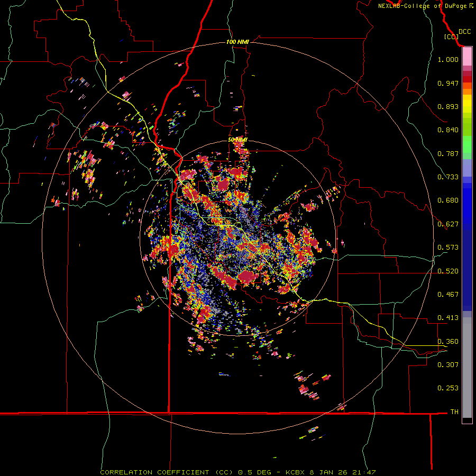Select the 100 NMI range ring label
The width and height of the screenshot is (476, 476).
(x=237, y=42)
